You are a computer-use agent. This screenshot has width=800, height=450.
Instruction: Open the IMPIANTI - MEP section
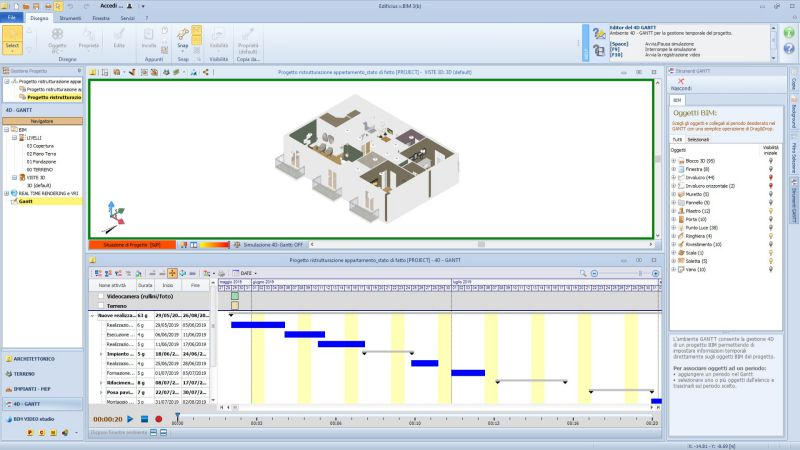click(x=42, y=389)
